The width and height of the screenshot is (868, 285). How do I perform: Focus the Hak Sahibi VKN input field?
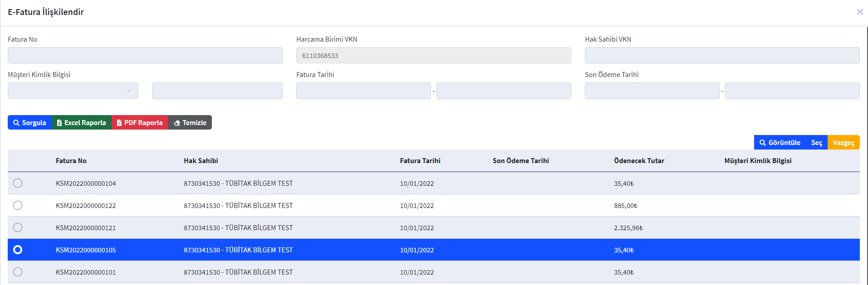(722, 55)
